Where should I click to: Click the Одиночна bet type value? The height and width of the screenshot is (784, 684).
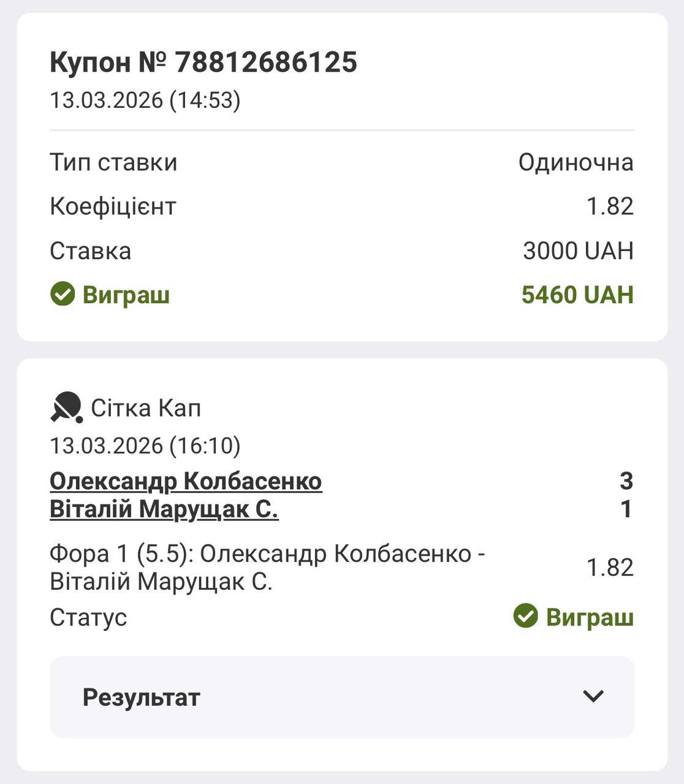576,162
